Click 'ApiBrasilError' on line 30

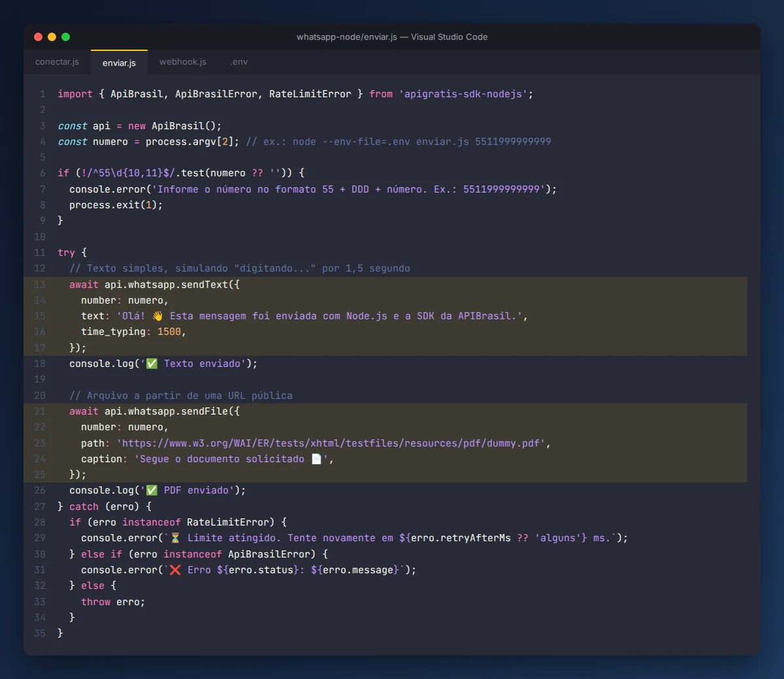click(269, 554)
